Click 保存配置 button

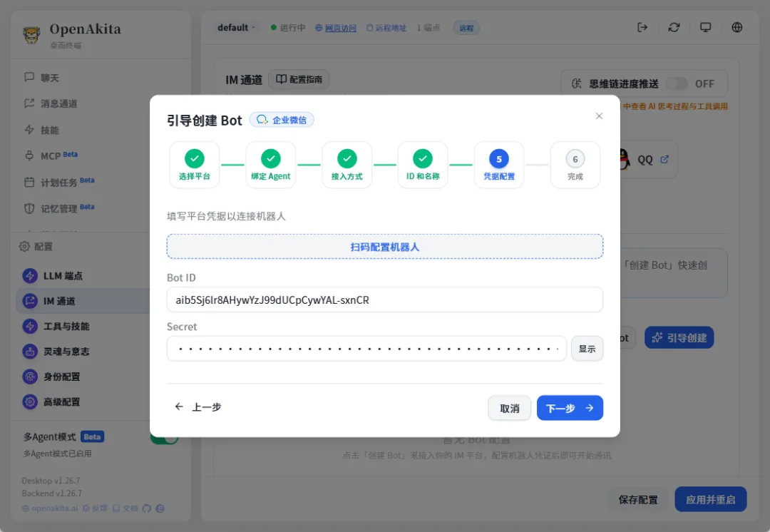click(638, 500)
